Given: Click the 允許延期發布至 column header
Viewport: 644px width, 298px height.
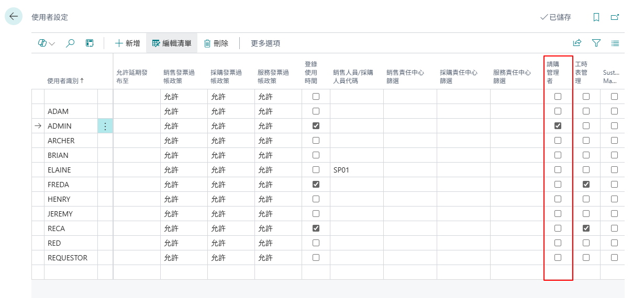Looking at the screenshot, I should click(x=132, y=77).
